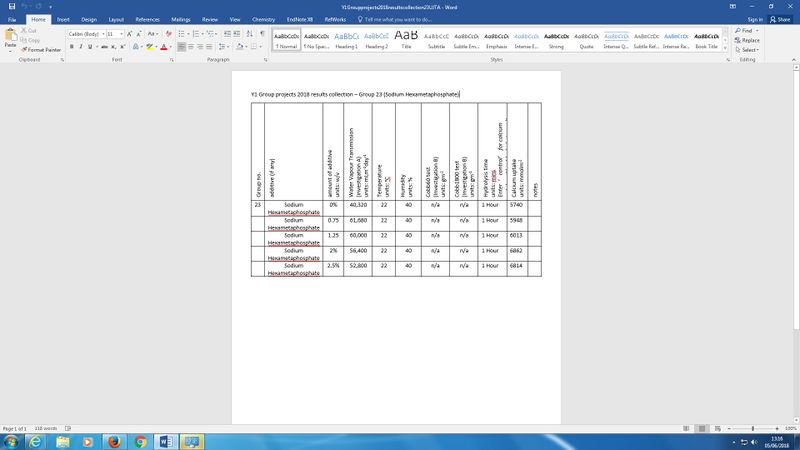800x450 pixels.
Task: Toggle Superscript formatting
Action: 122,46
